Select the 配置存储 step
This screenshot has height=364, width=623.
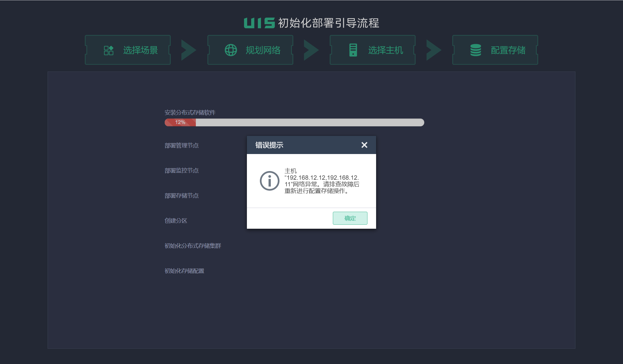tap(508, 50)
